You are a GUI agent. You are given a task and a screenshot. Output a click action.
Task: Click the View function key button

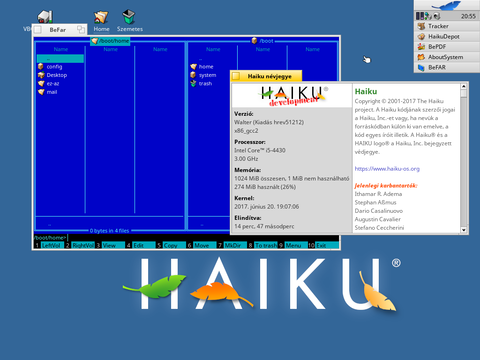pos(113,245)
